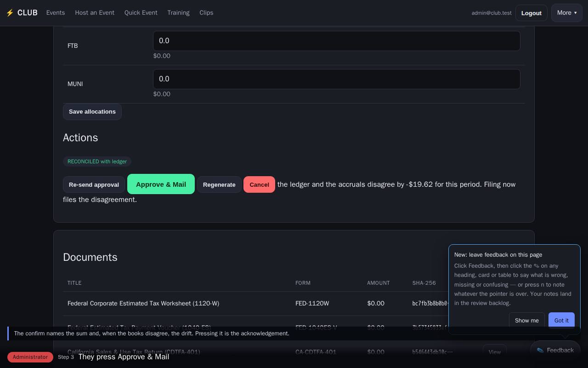
Task: Click the admin@club.test account label
Action: pos(492,13)
